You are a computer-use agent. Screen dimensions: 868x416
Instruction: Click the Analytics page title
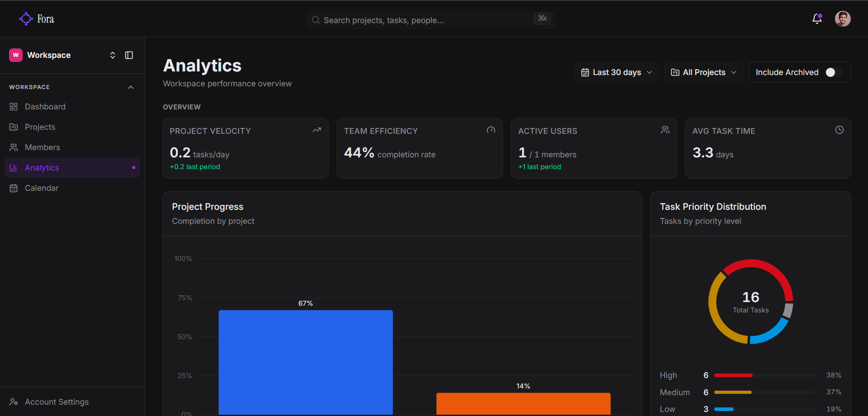202,66
